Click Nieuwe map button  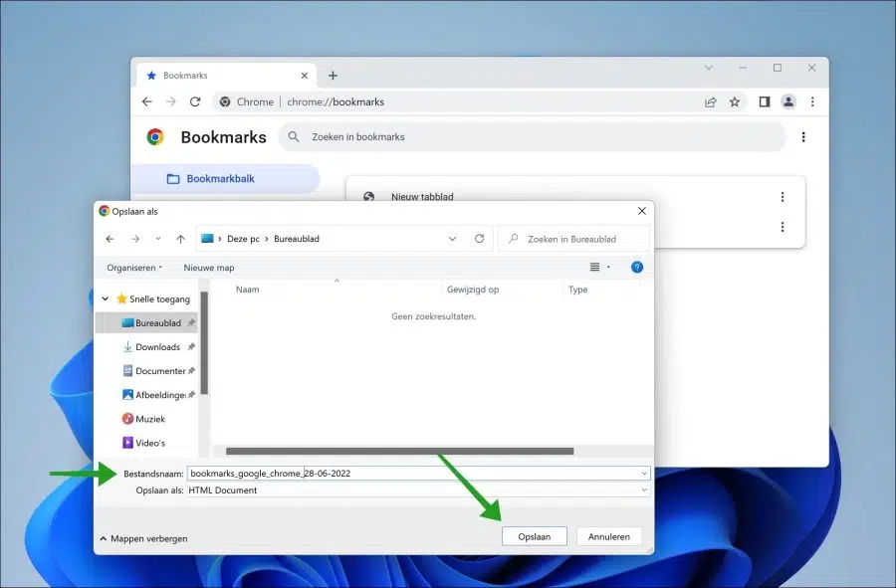pyautogui.click(x=209, y=268)
